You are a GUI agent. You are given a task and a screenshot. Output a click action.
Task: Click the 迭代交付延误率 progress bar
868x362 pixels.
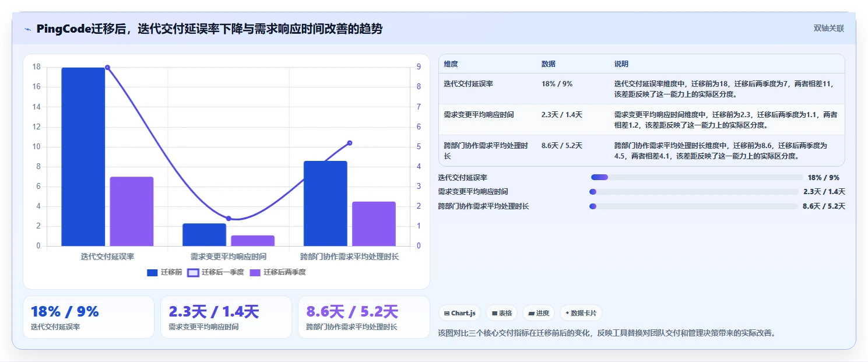[x=697, y=177]
